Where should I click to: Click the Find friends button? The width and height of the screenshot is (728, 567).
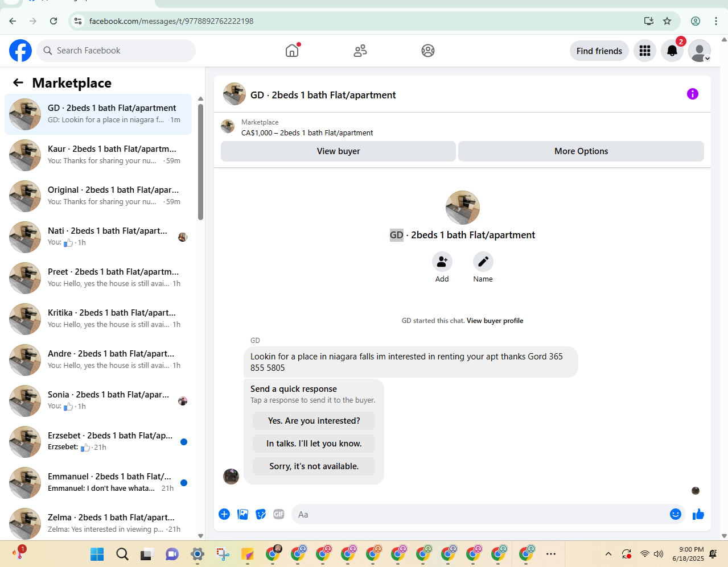pos(599,51)
